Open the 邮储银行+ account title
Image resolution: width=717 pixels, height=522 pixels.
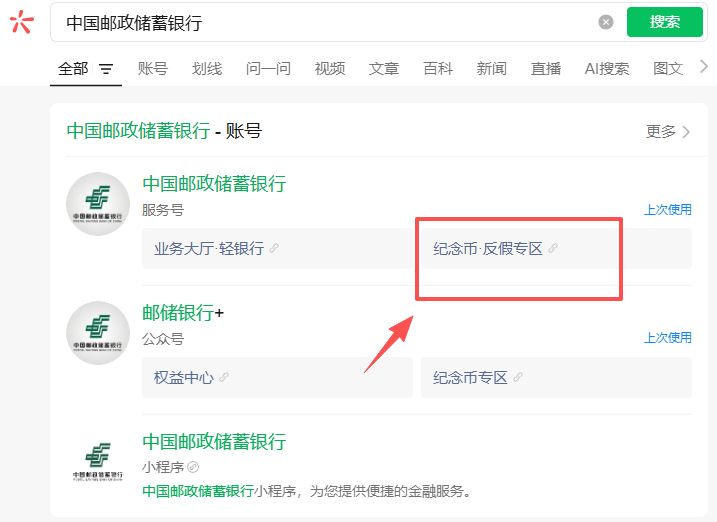[x=183, y=313]
